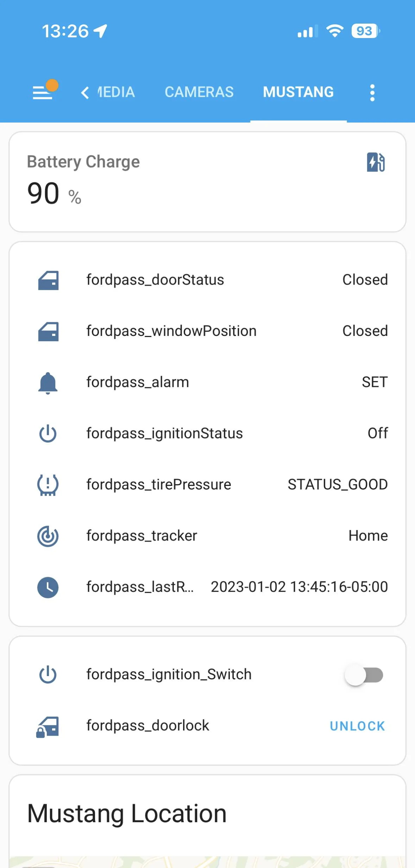Open the fordpass_ignition_Switch entity label
The height and width of the screenshot is (868, 415).
[169, 674]
